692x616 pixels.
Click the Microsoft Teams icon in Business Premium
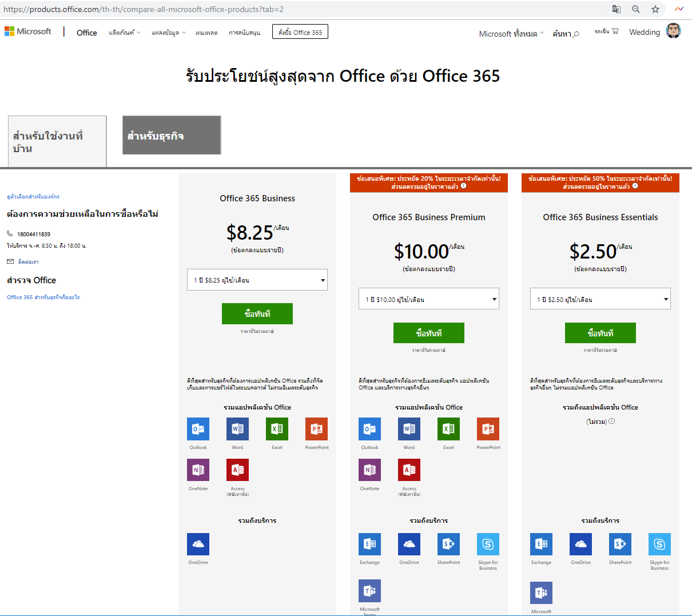coord(369,591)
